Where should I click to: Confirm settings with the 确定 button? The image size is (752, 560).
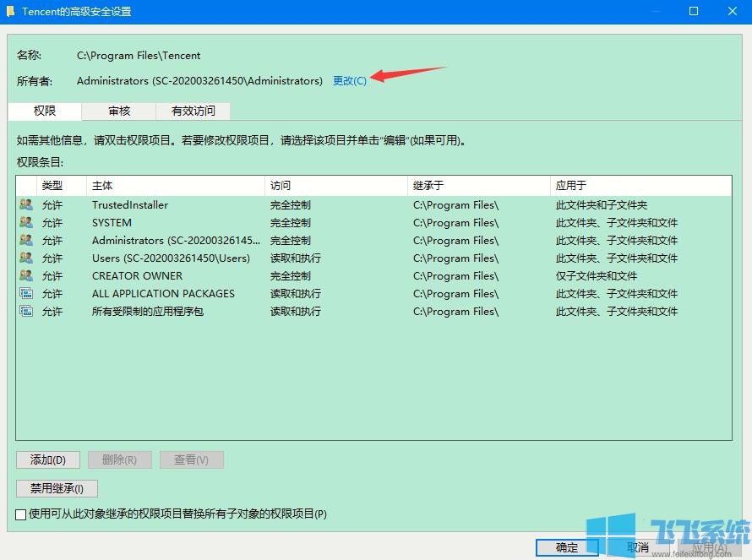567,547
